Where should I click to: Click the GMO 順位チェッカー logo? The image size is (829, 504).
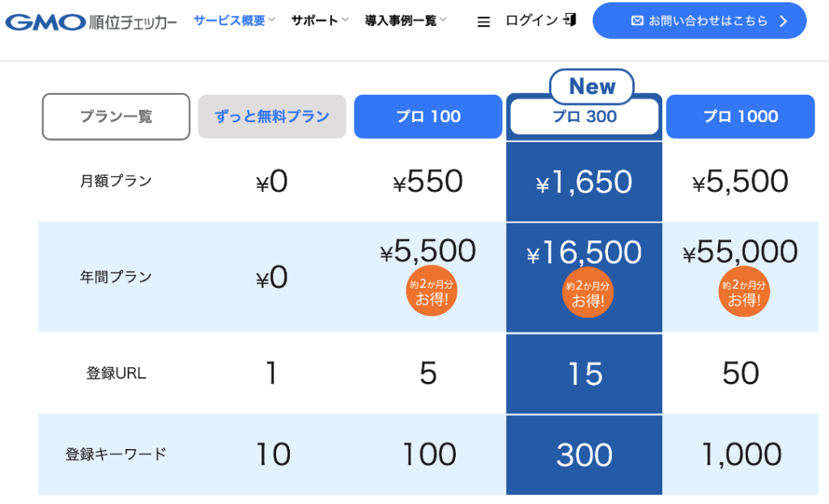click(x=91, y=21)
